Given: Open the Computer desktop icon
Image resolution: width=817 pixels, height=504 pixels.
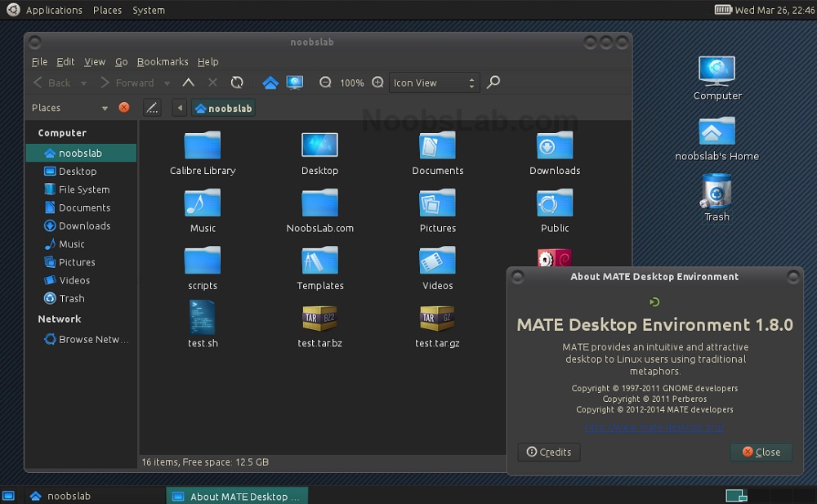Looking at the screenshot, I should 717,78.
